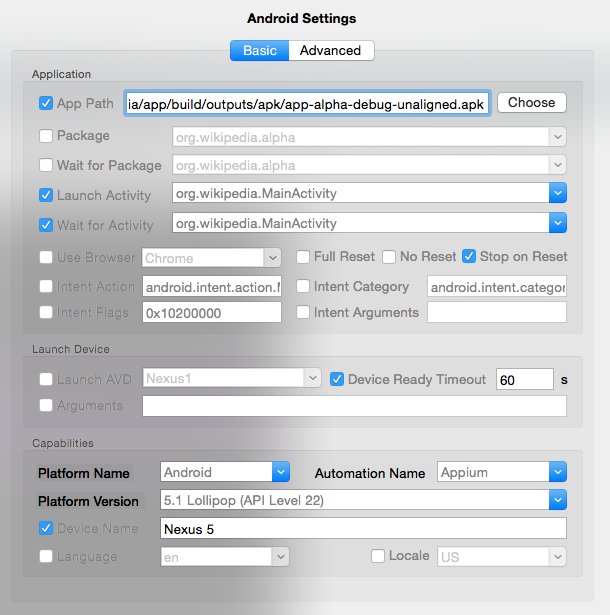610x615 pixels.
Task: Open the Launch Activity dropdown
Action: (x=557, y=193)
